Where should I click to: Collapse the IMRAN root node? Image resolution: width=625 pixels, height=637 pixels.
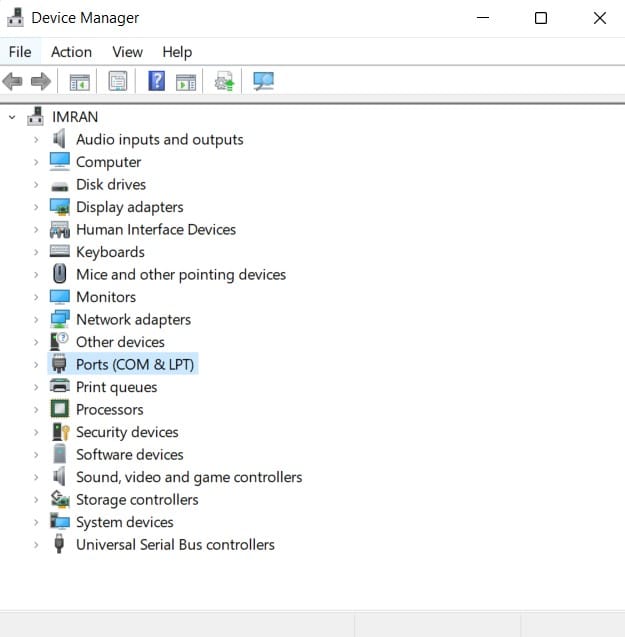[x=12, y=117]
